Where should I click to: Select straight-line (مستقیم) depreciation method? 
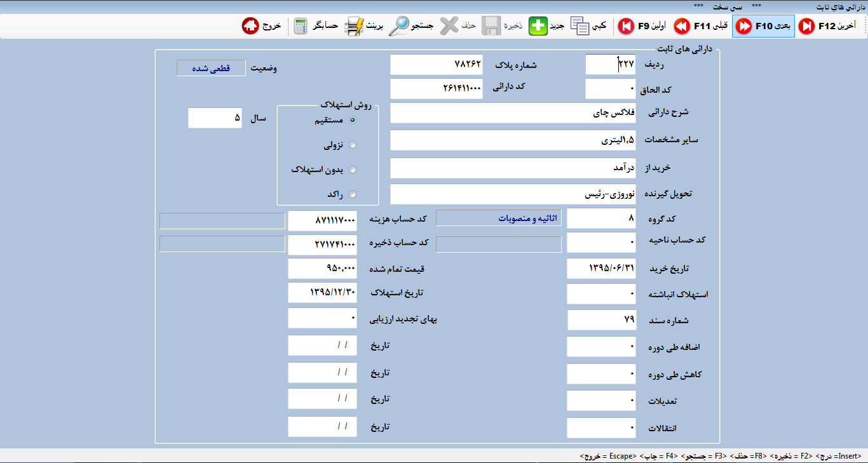coord(353,120)
